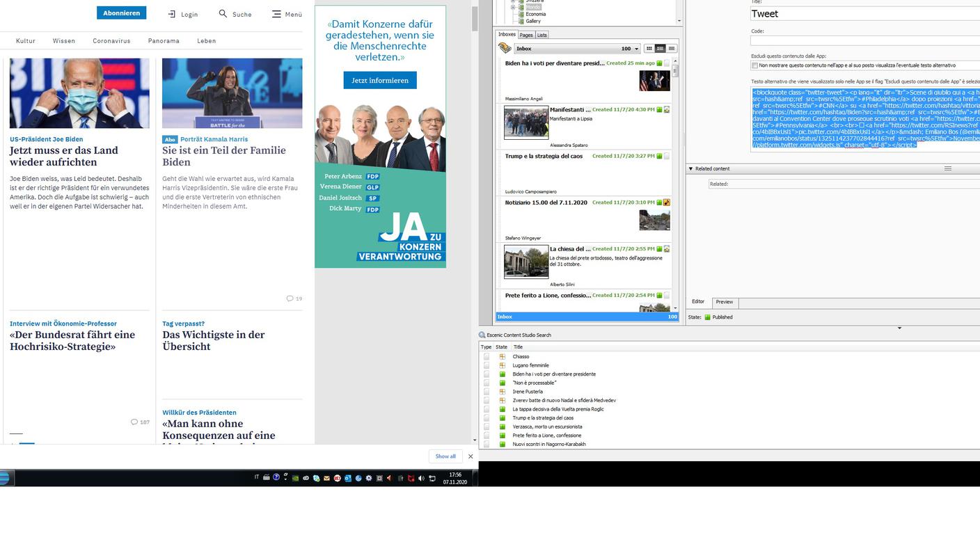Viewport: 980px width, 551px height.
Task: Open the Login link
Action: pyautogui.click(x=189, y=14)
